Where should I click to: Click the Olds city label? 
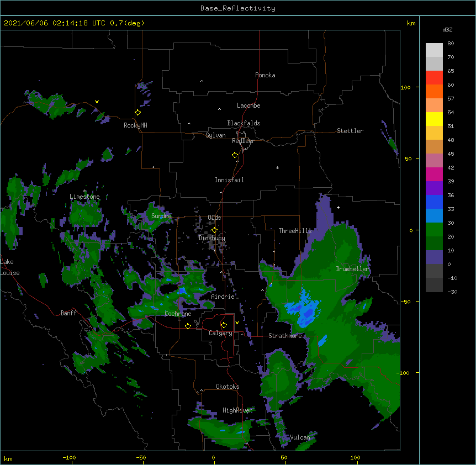tap(214, 218)
